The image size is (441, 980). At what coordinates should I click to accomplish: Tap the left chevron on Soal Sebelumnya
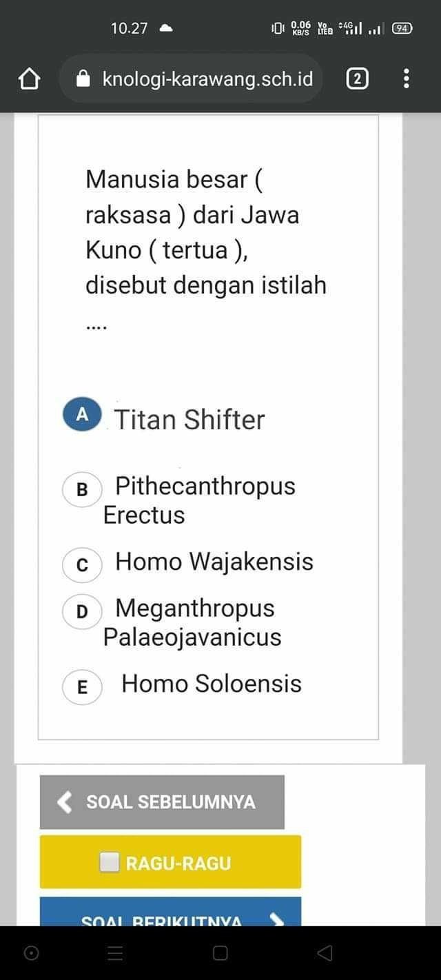coord(65,802)
